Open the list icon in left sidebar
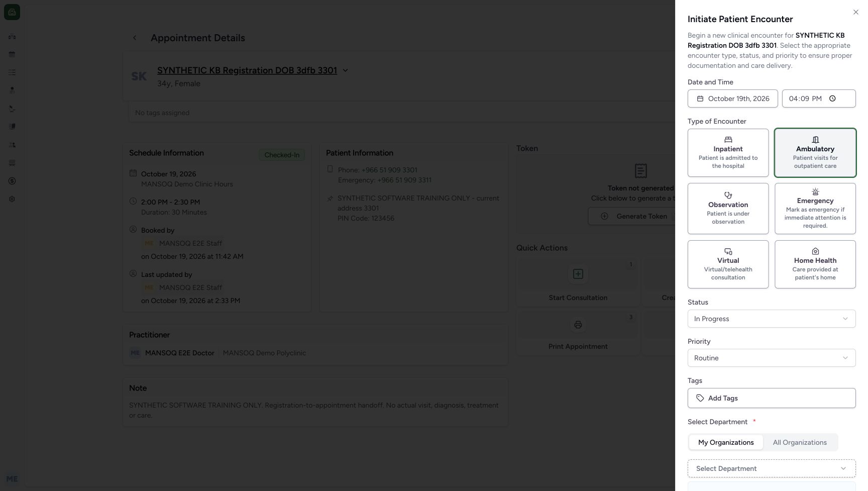The image size is (868, 491). point(12,72)
